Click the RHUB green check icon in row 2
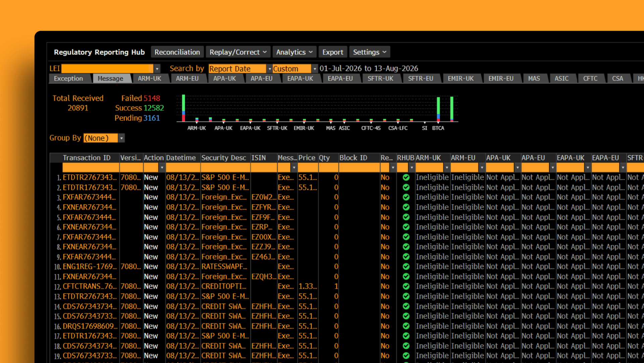 point(406,187)
